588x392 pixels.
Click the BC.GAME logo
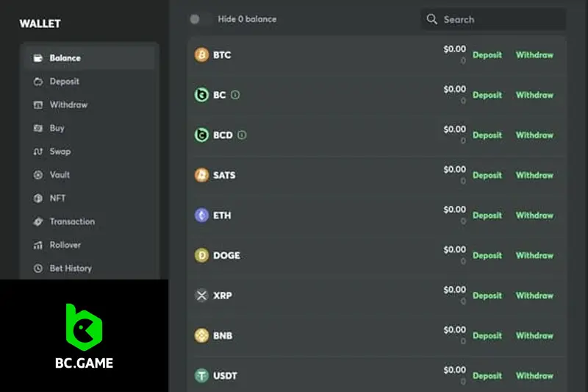pyautogui.click(x=84, y=336)
